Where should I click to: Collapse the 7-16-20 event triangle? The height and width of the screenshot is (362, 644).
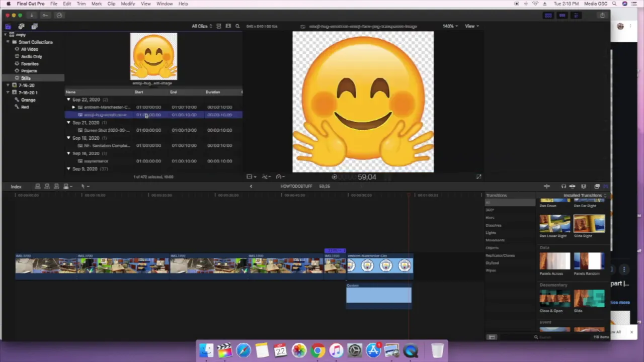click(9, 85)
